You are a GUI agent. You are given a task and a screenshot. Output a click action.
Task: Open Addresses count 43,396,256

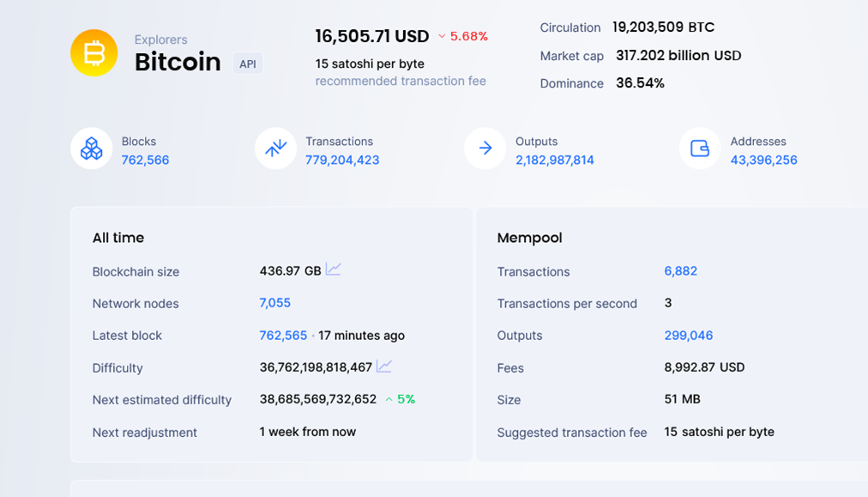pyautogui.click(x=764, y=161)
